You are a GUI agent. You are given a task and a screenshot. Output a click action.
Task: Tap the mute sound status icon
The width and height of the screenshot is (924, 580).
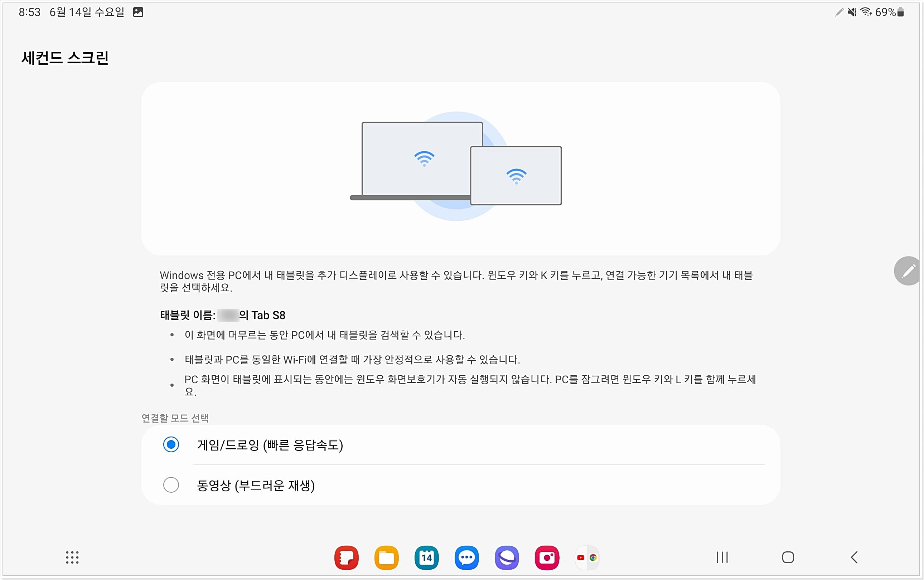852,12
